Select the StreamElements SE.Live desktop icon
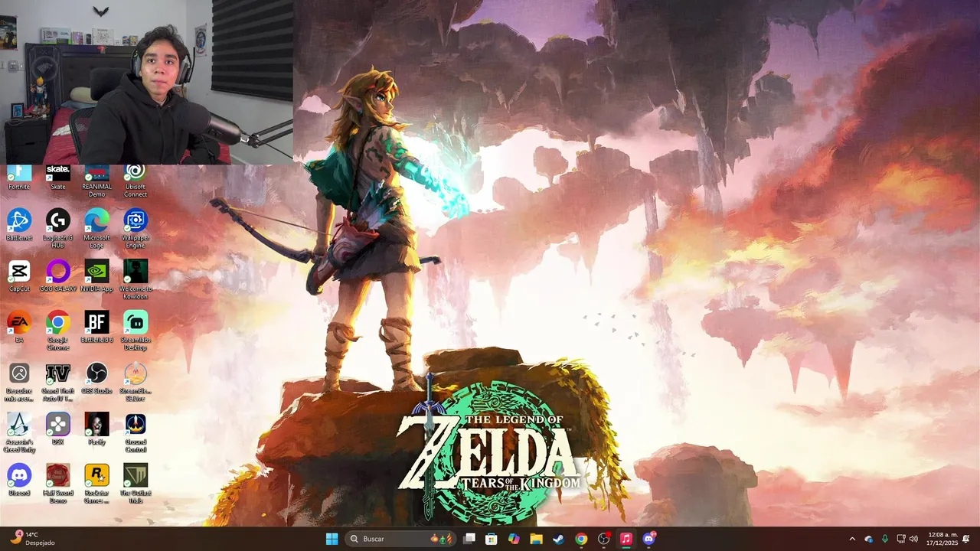980x551 pixels. pos(136,382)
